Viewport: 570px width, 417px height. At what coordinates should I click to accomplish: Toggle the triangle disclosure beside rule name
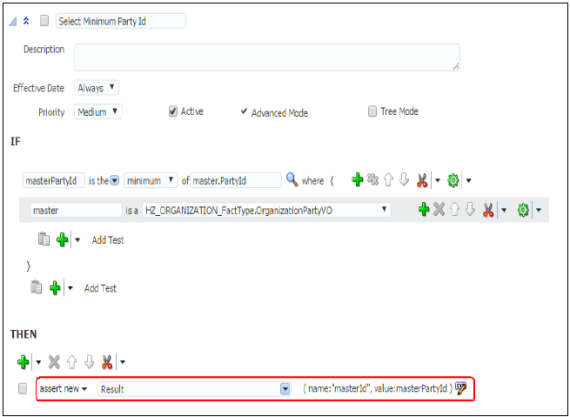(13, 21)
